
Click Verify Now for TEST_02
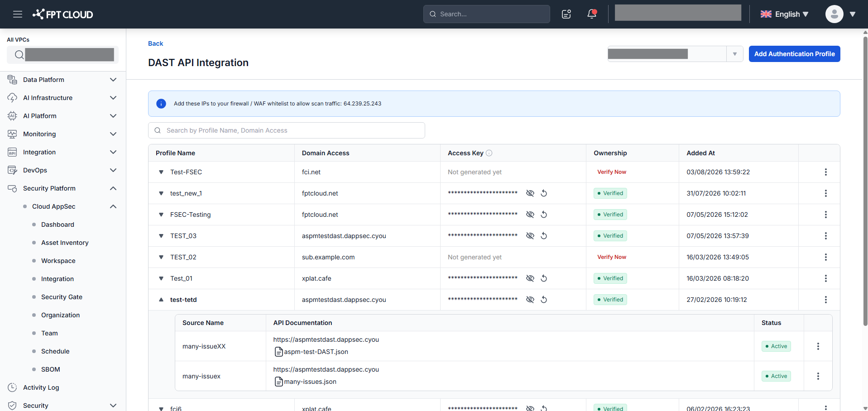click(612, 257)
